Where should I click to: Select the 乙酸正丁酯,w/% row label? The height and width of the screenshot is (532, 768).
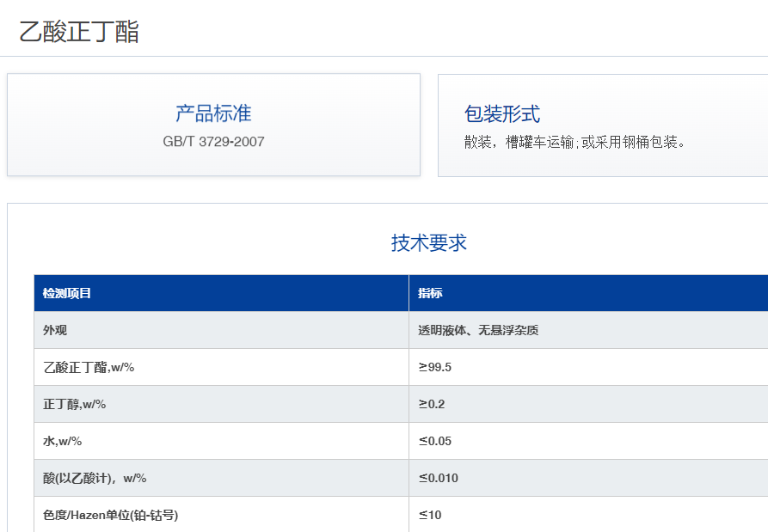coord(89,367)
